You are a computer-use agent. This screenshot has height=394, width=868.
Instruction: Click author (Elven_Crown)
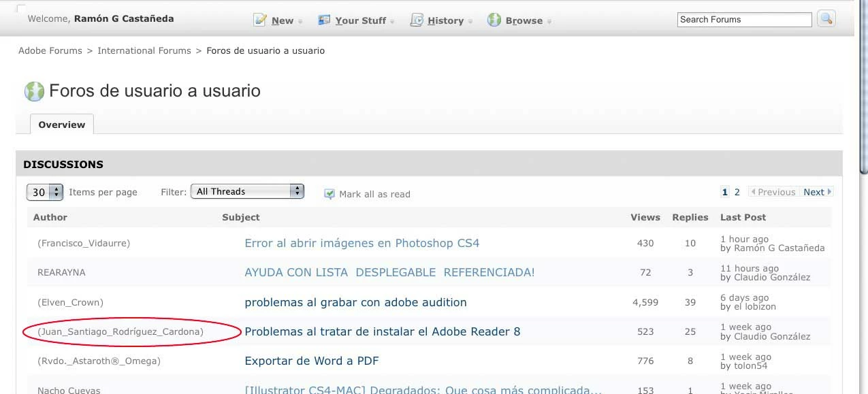pyautogui.click(x=70, y=302)
